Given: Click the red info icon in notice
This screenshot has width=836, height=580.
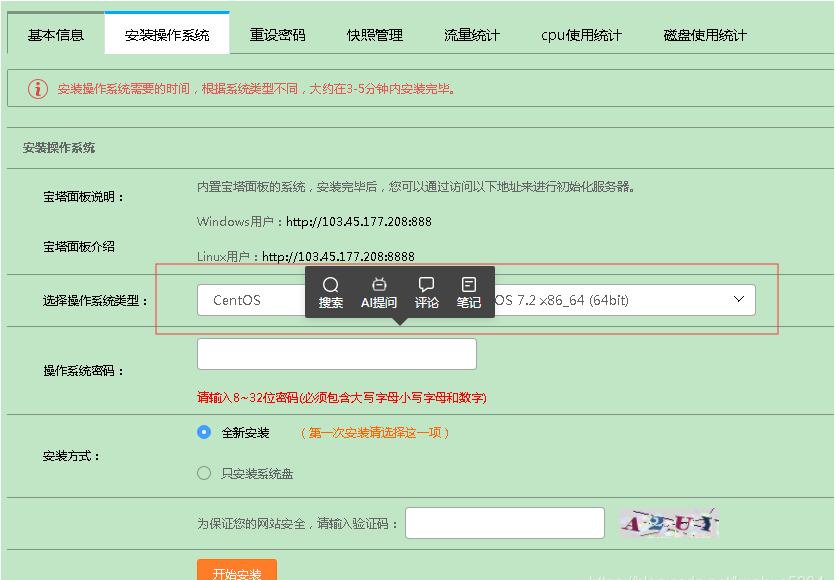Looking at the screenshot, I should click(x=38, y=89).
